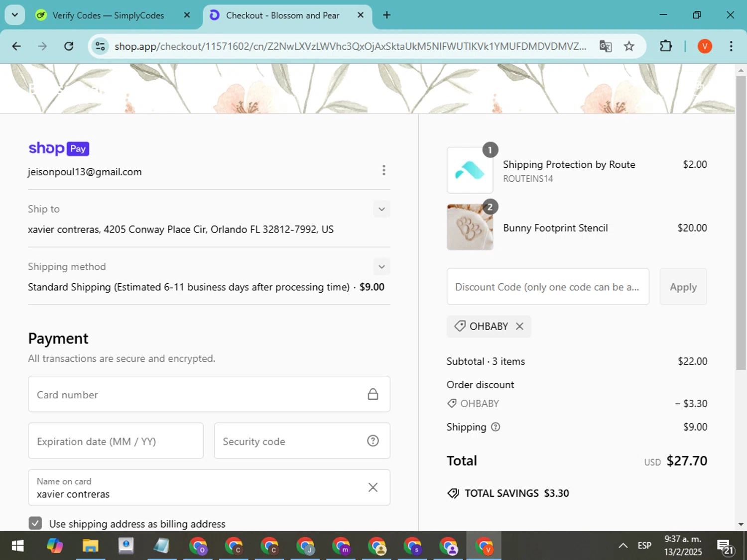Click the Shipping Protection by Route thumbnail
This screenshot has width=747, height=560.
(x=470, y=170)
